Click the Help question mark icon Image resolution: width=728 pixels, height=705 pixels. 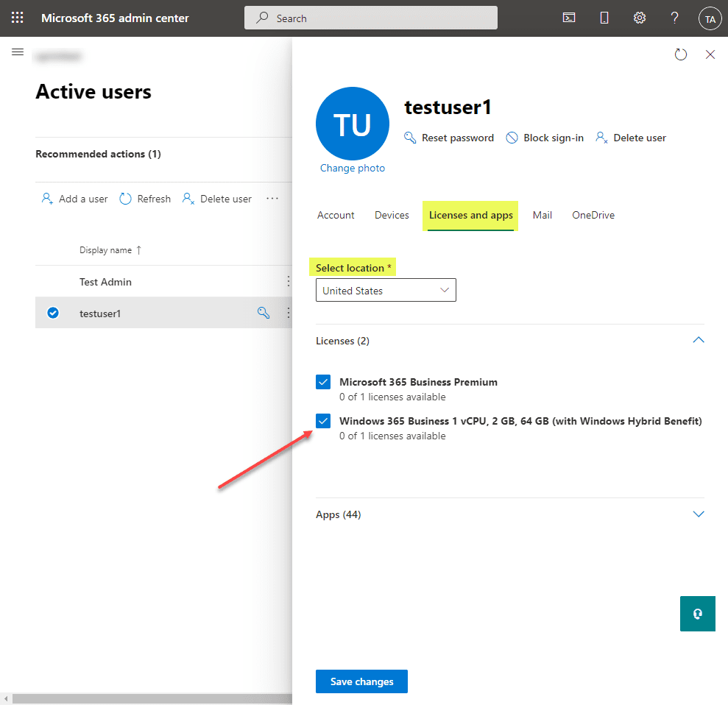pos(674,18)
